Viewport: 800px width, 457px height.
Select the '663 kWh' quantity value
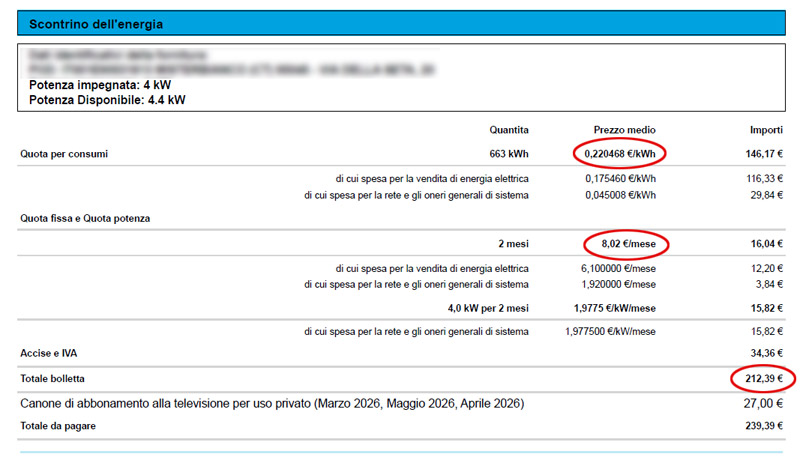coord(509,154)
